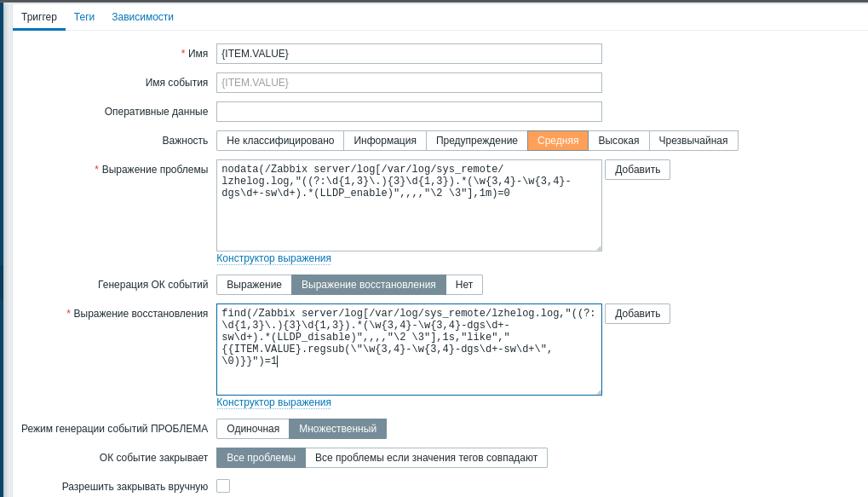Set severity to Информация
This screenshot has width=868, height=497.
(385, 141)
